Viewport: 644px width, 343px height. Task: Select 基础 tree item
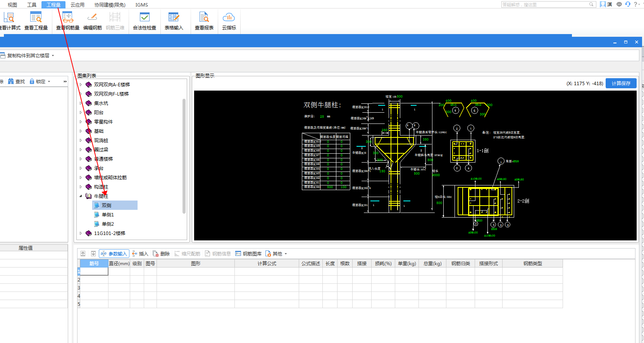[x=99, y=131]
